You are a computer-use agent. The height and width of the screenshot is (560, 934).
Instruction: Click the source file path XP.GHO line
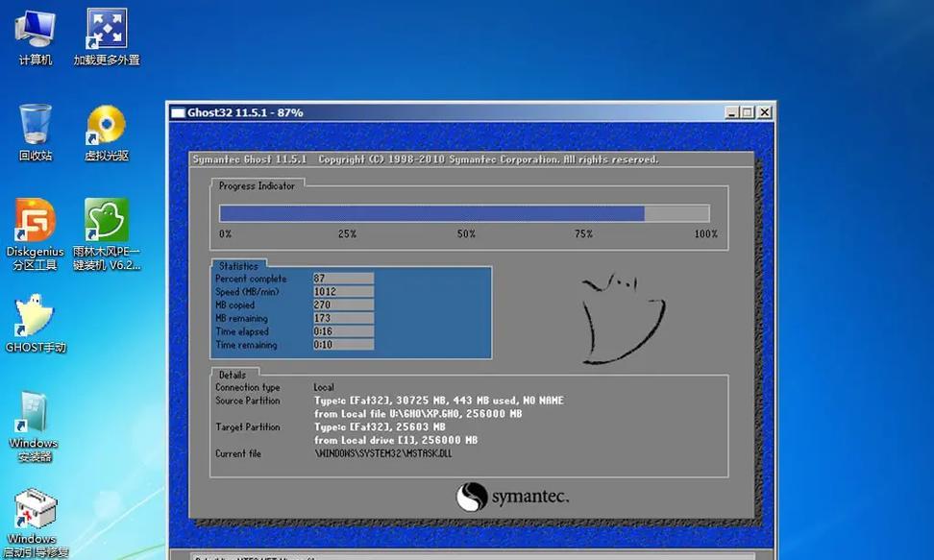click(418, 413)
